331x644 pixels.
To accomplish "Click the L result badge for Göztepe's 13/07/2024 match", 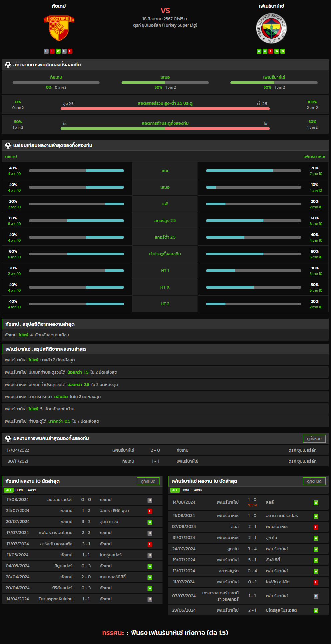I will pos(150,544).
